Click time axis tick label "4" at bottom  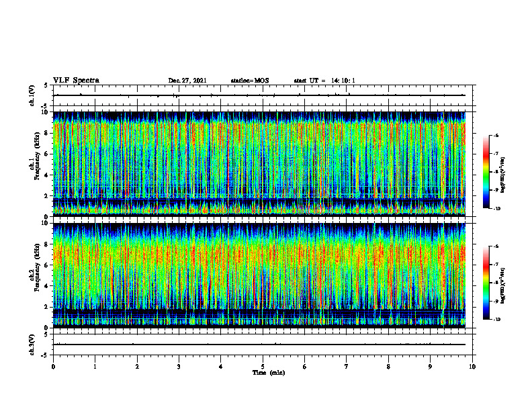click(x=221, y=367)
